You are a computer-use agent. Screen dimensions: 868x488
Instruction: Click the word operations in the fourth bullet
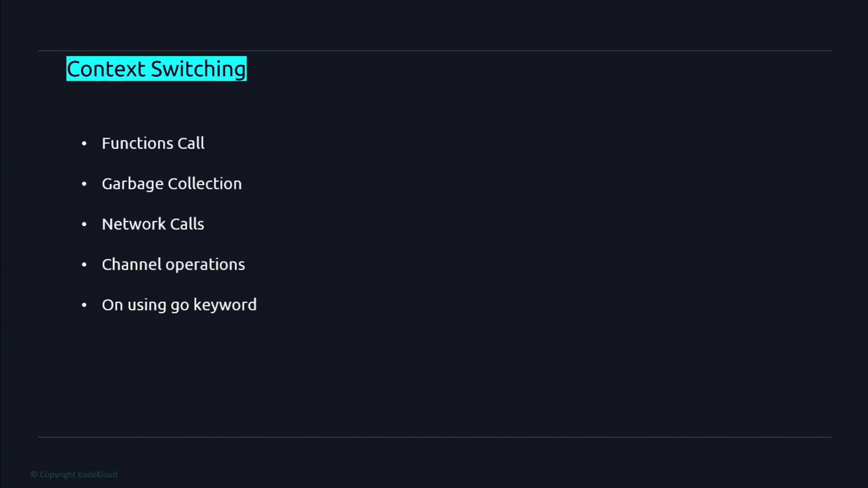(205, 265)
